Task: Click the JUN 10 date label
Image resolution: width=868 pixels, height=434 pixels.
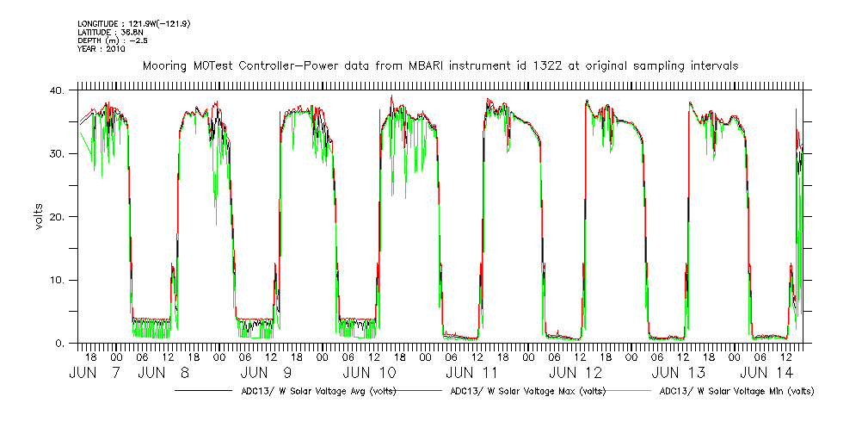Action: [x=369, y=373]
